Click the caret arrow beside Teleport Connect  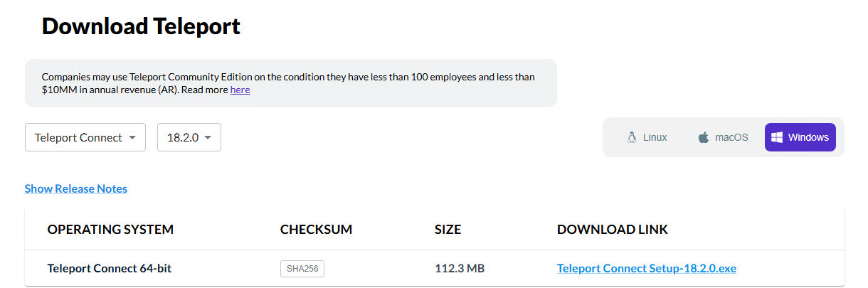click(132, 138)
